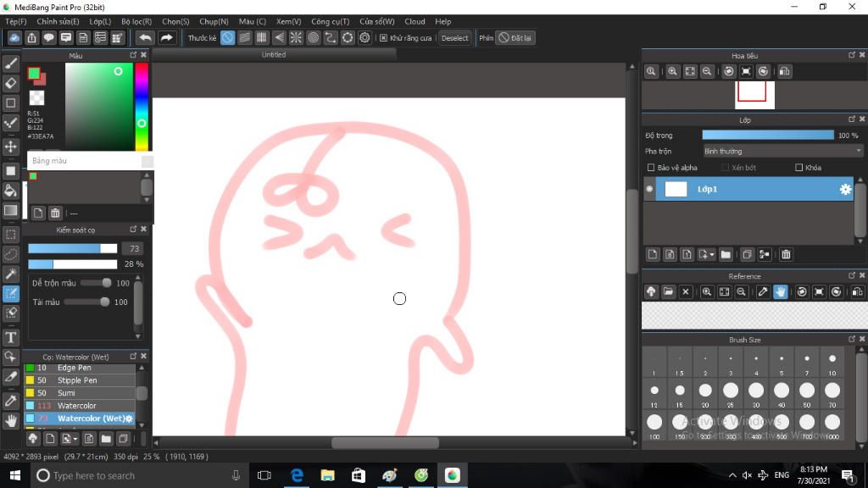Open the Bộ lọc(R) menu

[136, 21]
